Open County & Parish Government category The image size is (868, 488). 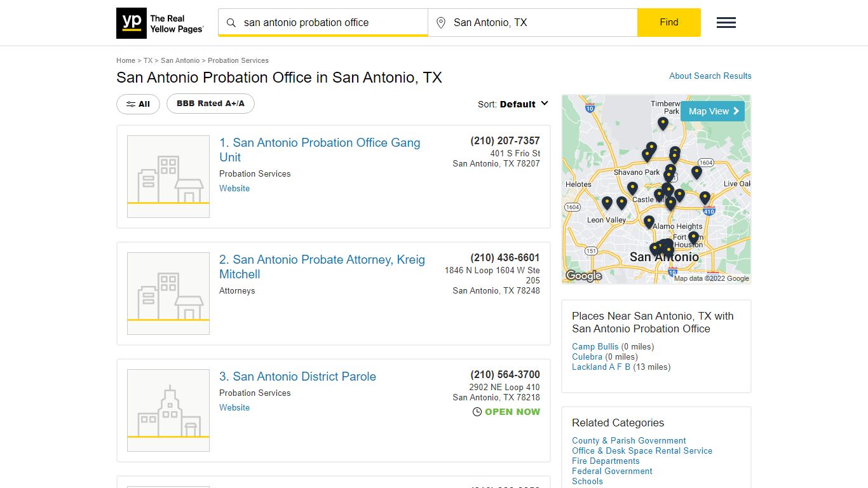point(629,440)
